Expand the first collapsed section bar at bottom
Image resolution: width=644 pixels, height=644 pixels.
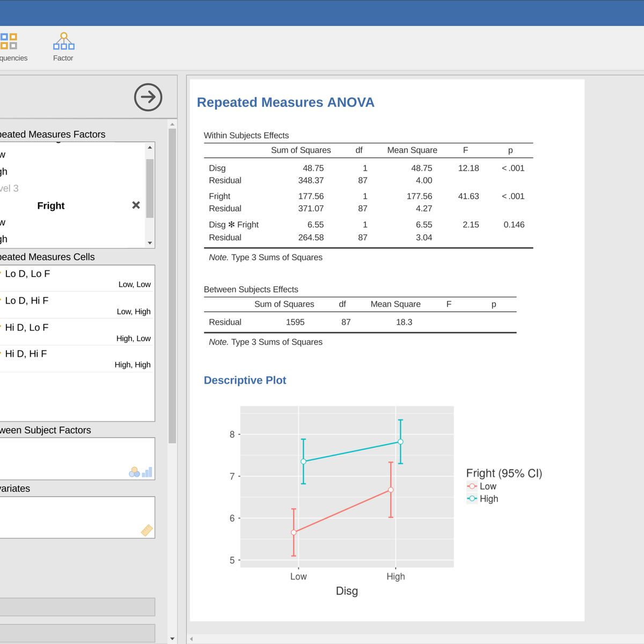pyautogui.click(x=77, y=607)
